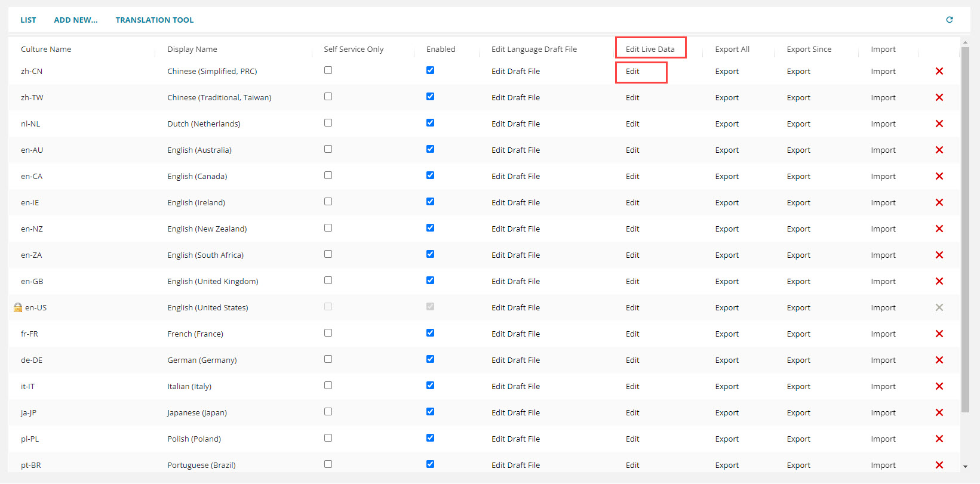Delete the Portuguese (Brazil) language
This screenshot has width=980, height=484.
click(x=939, y=465)
